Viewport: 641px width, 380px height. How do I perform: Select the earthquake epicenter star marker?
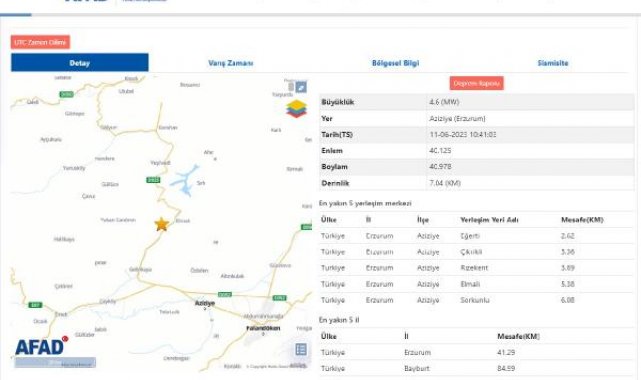(x=161, y=224)
